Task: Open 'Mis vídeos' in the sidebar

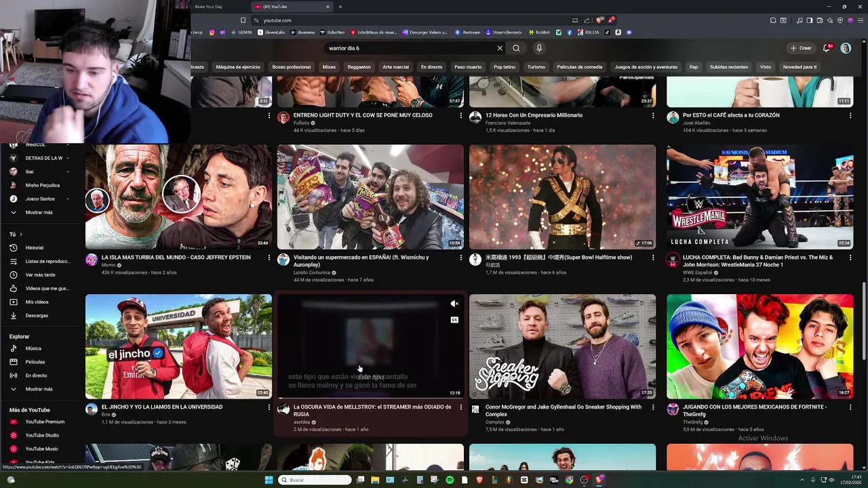Action: click(39, 302)
